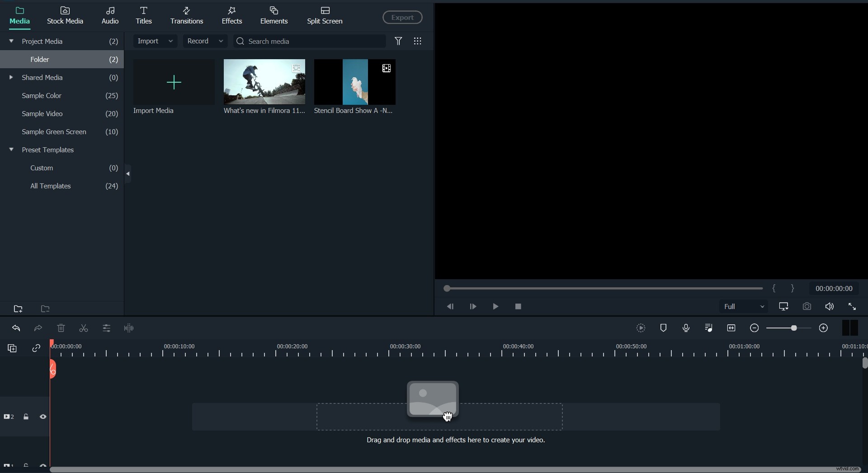Open the Audio Ducking tool
The image size is (868, 473).
[x=708, y=328]
